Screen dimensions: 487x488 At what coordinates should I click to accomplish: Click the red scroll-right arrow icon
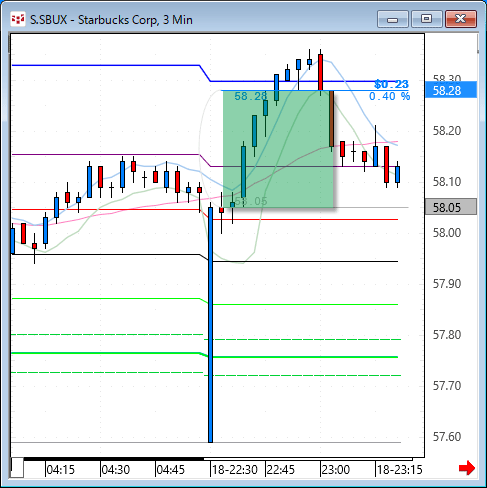click(x=467, y=468)
